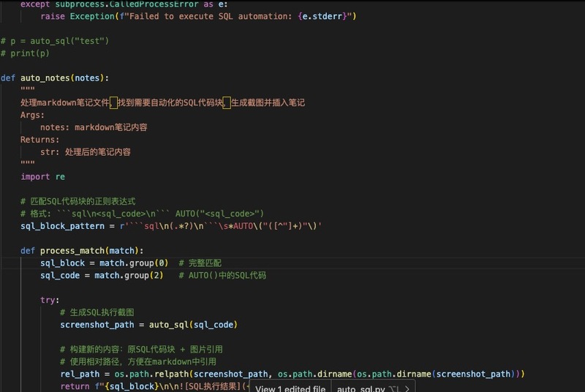Click the 'except subprocess.CalledProcessError' line
The width and height of the screenshot is (585, 392).
coord(124,4)
